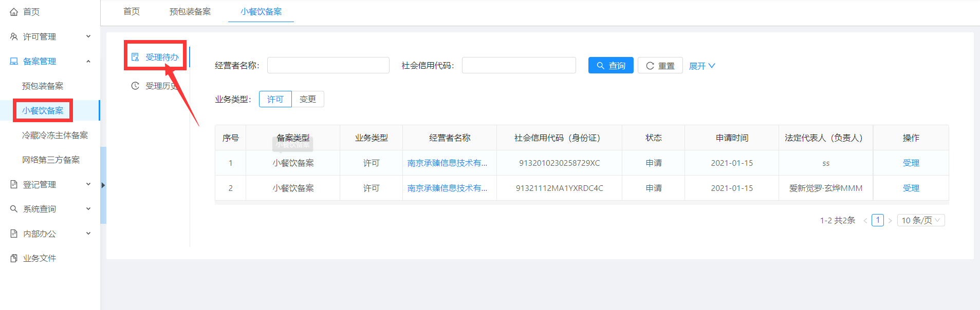980x310 pixels.
Task: Click the 受理历史 clock icon
Action: 135,86
